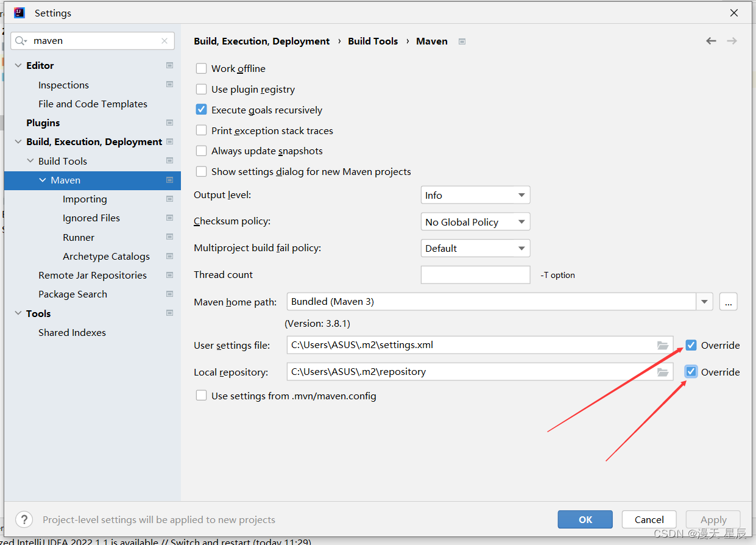Click project-level icon beside Ignored Files

169,218
